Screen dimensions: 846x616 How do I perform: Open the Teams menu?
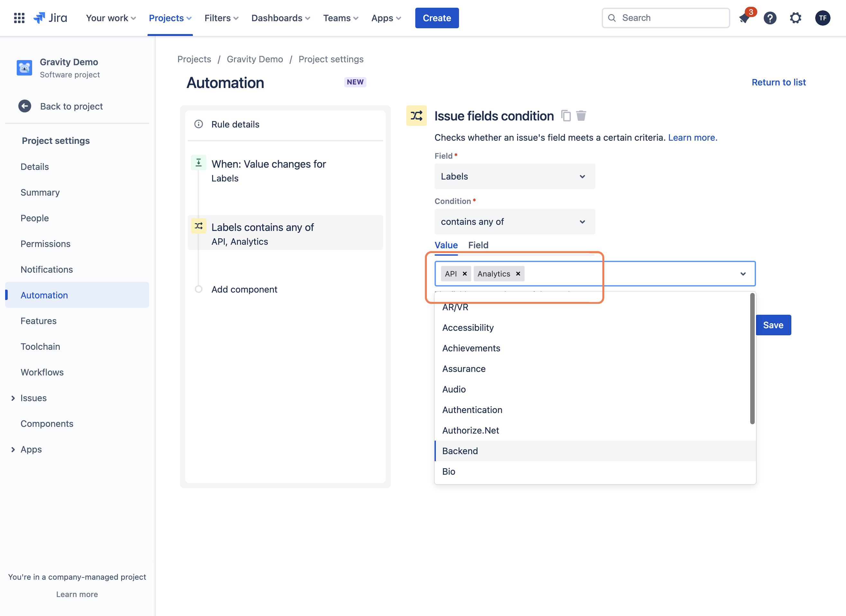(x=340, y=18)
